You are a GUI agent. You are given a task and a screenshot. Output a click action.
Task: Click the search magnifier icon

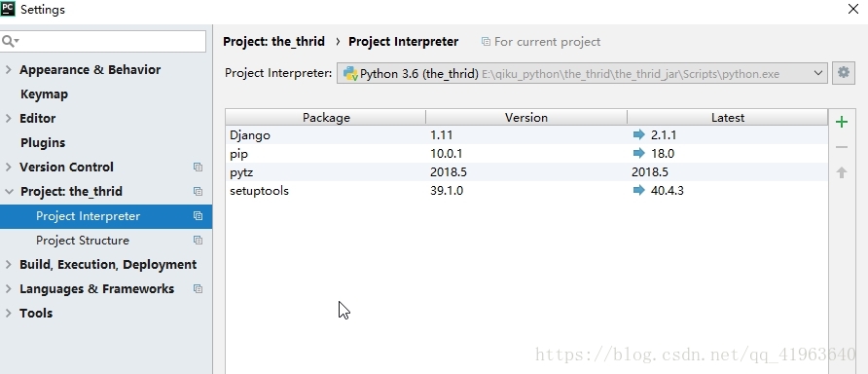coord(9,42)
